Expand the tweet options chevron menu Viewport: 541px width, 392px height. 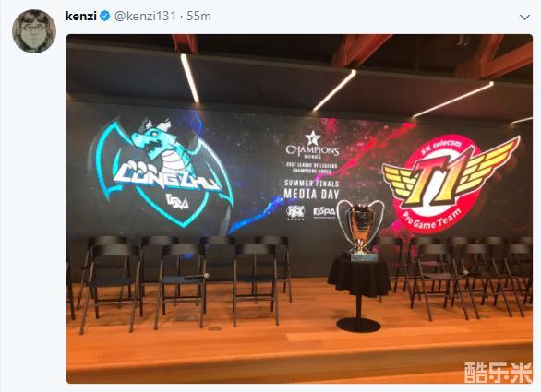(524, 17)
